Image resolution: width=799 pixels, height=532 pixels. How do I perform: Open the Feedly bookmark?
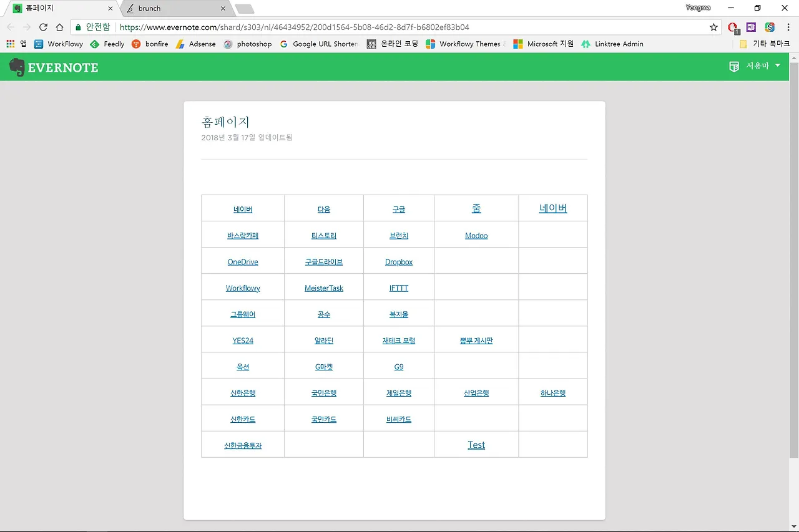[x=107, y=44]
